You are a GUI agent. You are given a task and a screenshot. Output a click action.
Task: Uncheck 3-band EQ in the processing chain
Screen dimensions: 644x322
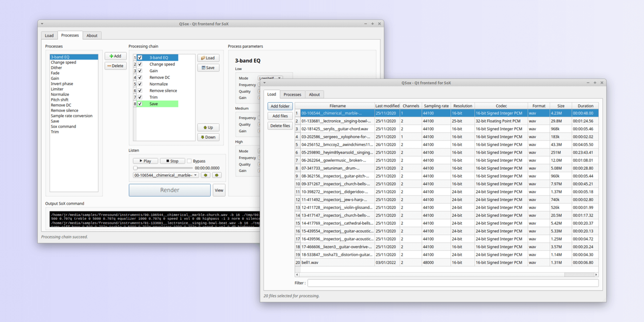[x=140, y=58]
